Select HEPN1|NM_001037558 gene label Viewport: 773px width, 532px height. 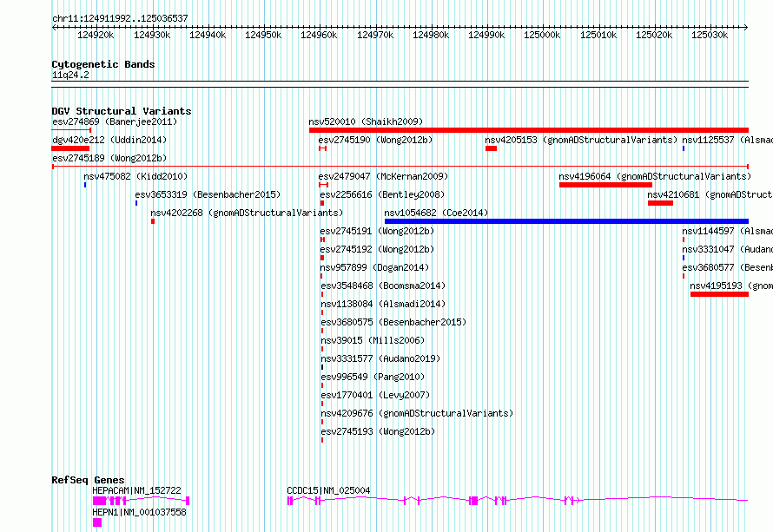140,512
